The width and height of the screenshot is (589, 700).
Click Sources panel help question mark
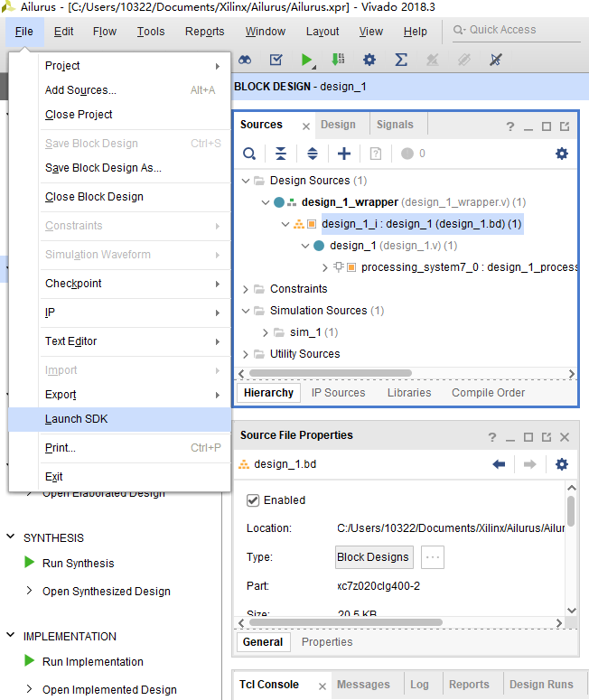click(x=510, y=126)
